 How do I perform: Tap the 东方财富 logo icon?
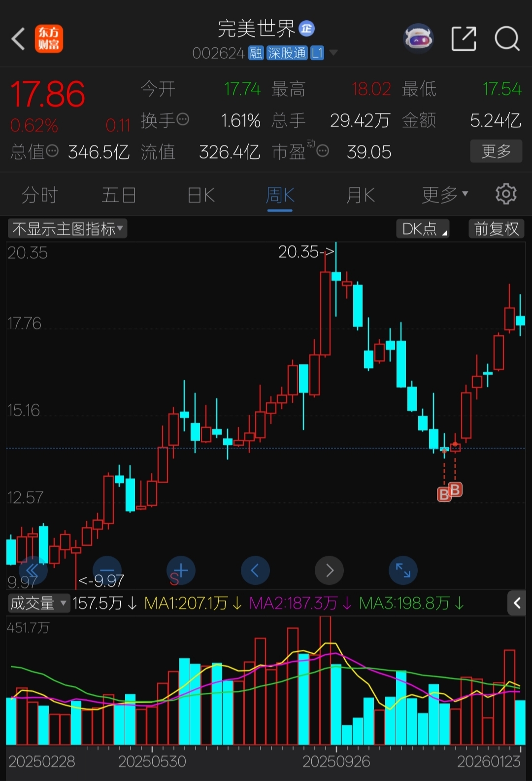coord(49,38)
